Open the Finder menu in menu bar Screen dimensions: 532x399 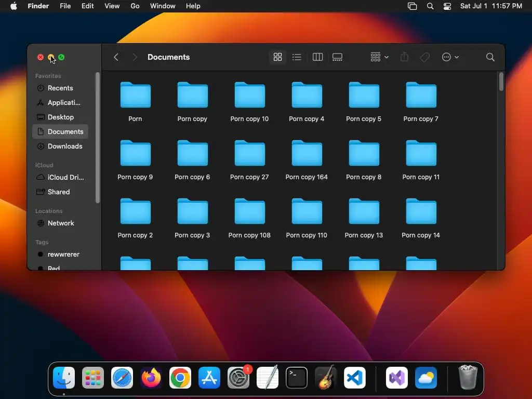tap(38, 6)
